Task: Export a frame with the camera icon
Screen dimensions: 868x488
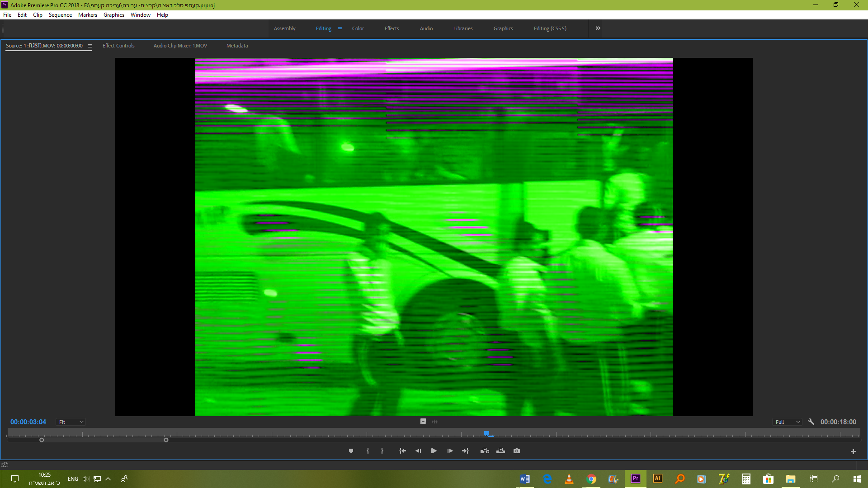Action: click(517, 451)
